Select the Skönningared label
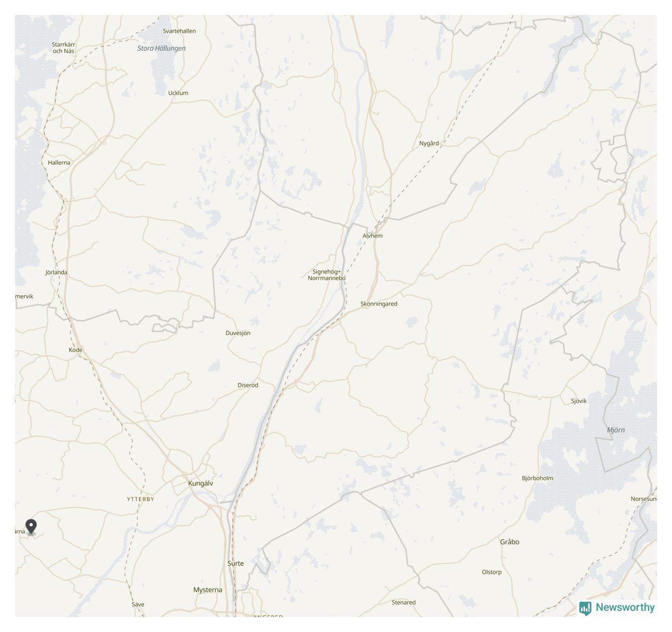The width and height of the screenshot is (672, 632). click(x=379, y=304)
